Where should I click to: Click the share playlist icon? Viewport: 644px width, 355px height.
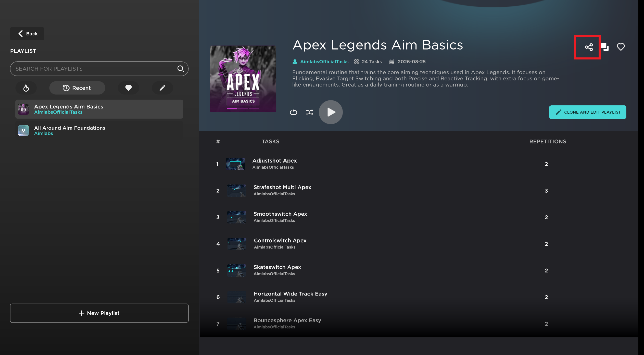click(589, 47)
